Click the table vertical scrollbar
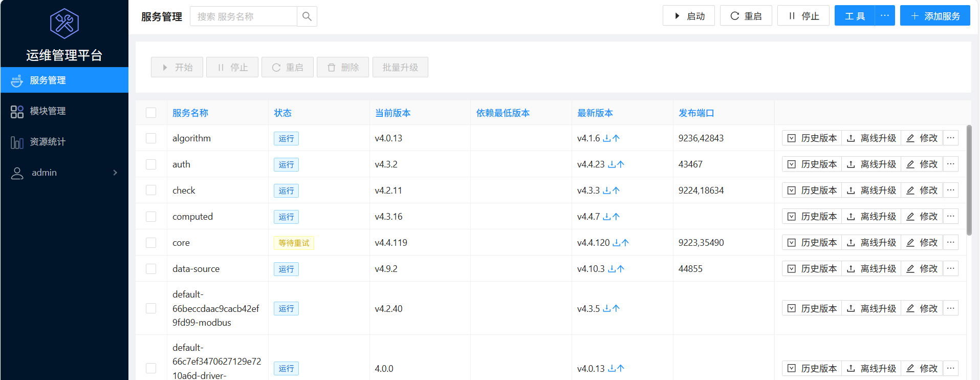 coord(969,180)
